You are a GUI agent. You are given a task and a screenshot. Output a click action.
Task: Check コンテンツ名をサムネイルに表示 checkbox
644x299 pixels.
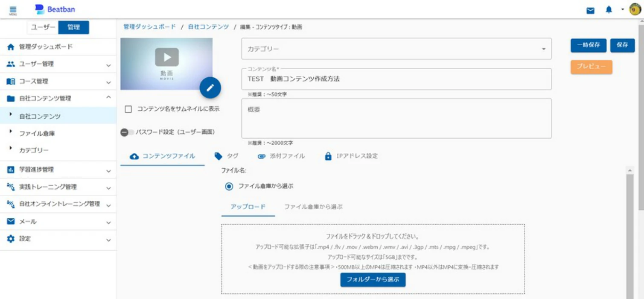point(128,109)
